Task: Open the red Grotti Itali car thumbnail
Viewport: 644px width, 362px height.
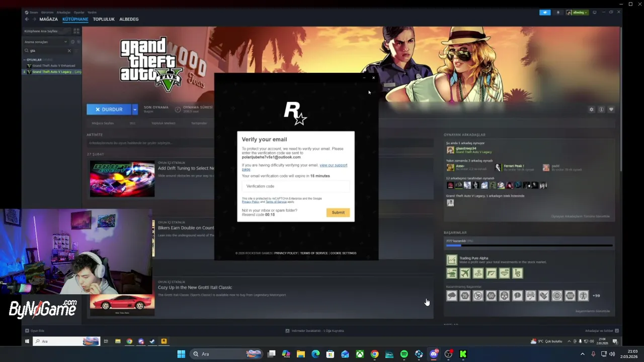Action: click(x=122, y=304)
